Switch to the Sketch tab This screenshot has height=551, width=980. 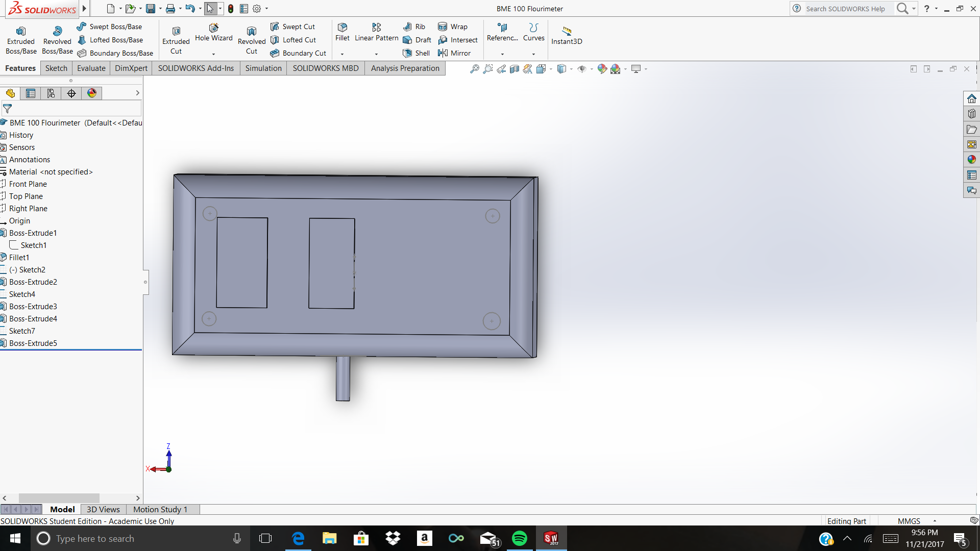pyautogui.click(x=56, y=68)
